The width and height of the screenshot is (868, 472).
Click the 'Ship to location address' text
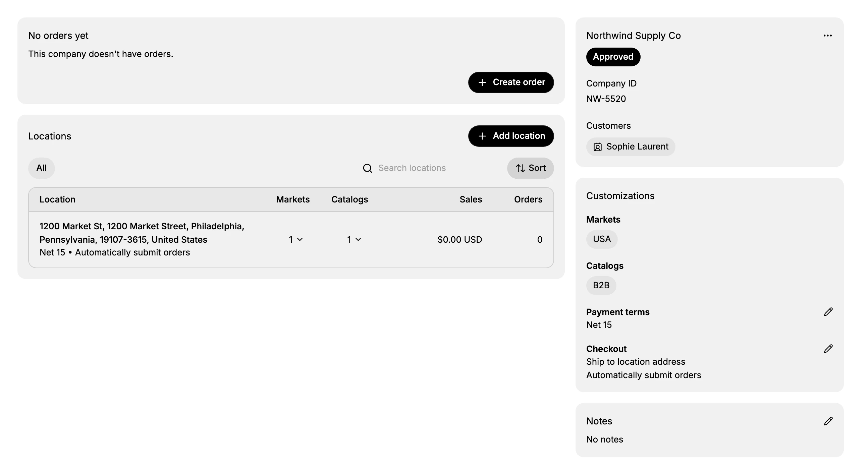click(x=636, y=361)
